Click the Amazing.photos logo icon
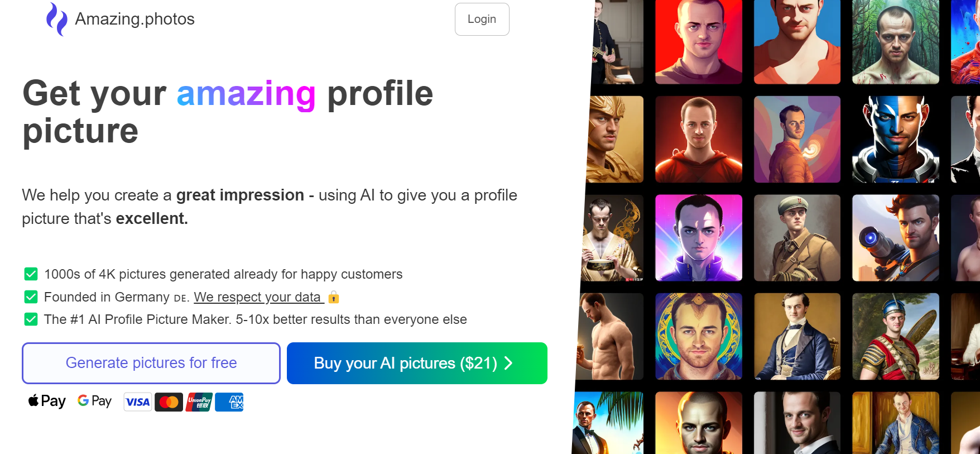The image size is (980, 454). pyautogui.click(x=56, y=19)
